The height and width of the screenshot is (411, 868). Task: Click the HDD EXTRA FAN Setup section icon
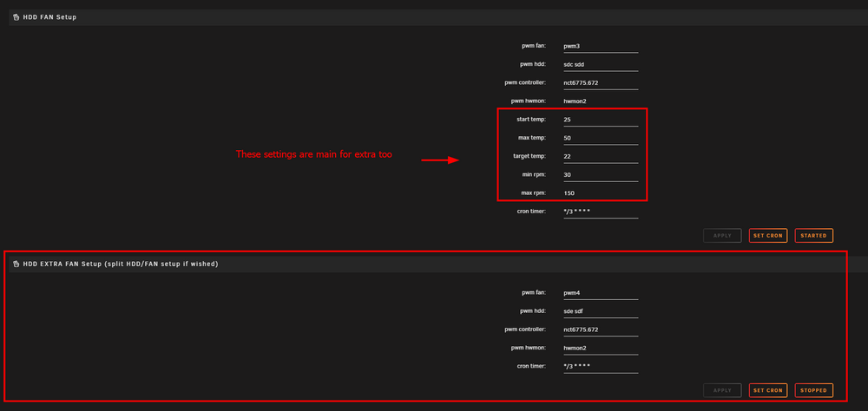(x=16, y=264)
